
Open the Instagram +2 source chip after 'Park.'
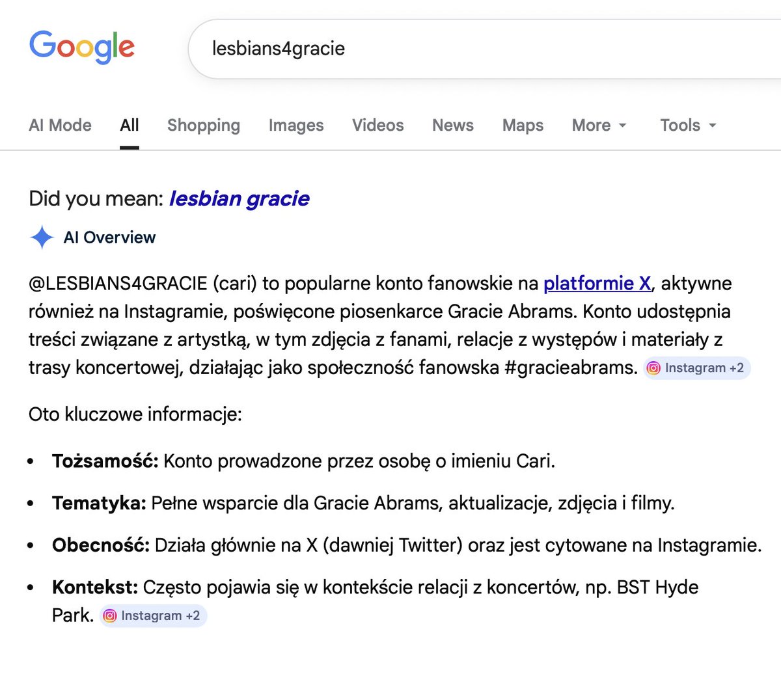tap(153, 615)
